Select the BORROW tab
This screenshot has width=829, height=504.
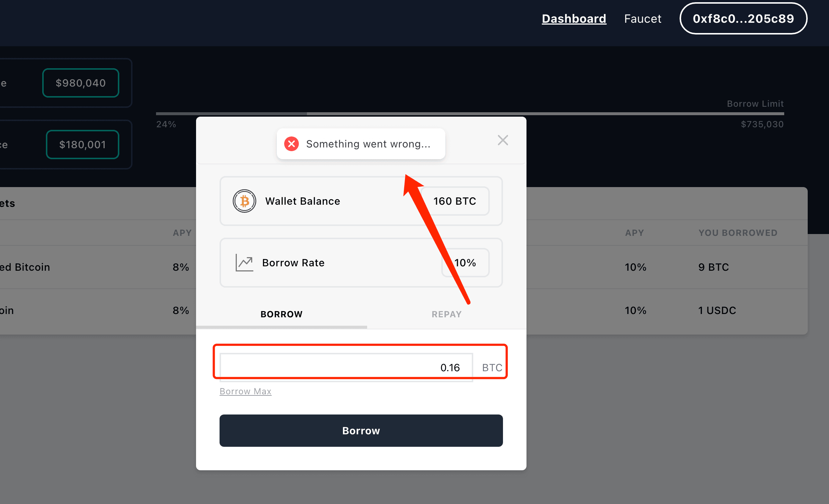point(281,314)
